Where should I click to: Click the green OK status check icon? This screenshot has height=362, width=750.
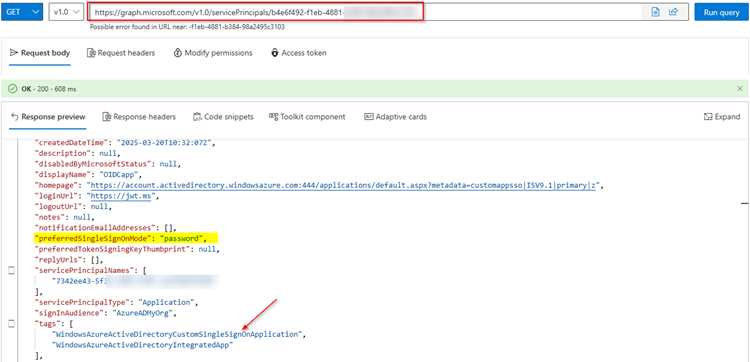tap(13, 89)
